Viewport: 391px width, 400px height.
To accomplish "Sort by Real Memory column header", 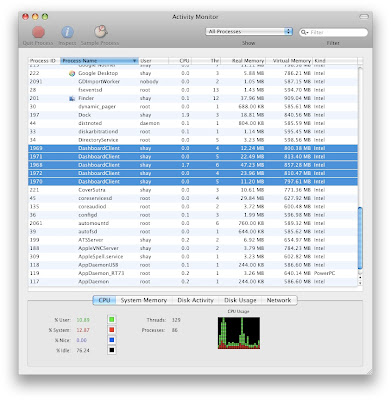I will (243, 61).
